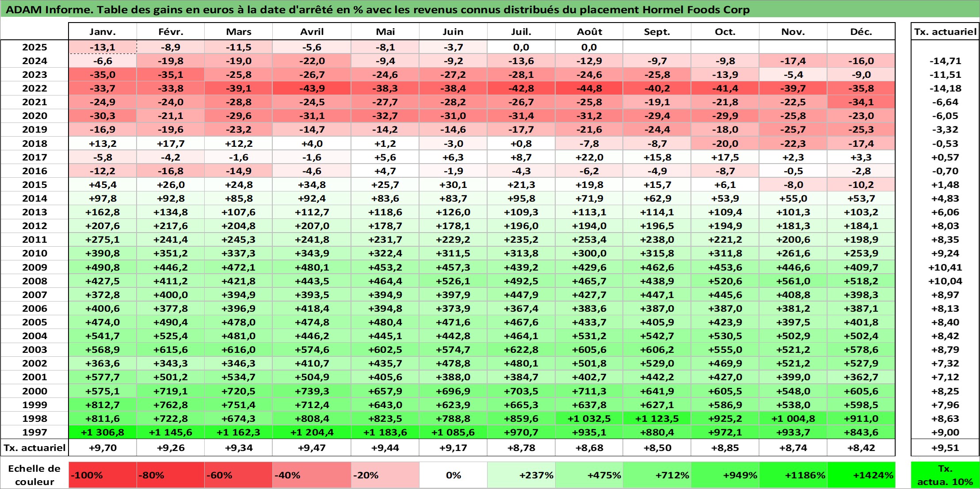Select cell '+217,6' in February 2012

tap(171, 226)
